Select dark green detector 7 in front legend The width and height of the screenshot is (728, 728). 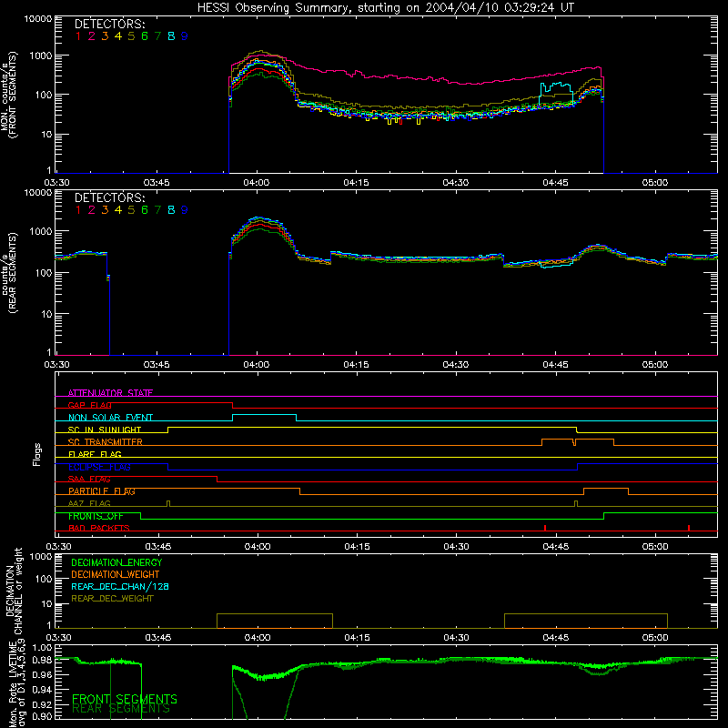coord(157,36)
